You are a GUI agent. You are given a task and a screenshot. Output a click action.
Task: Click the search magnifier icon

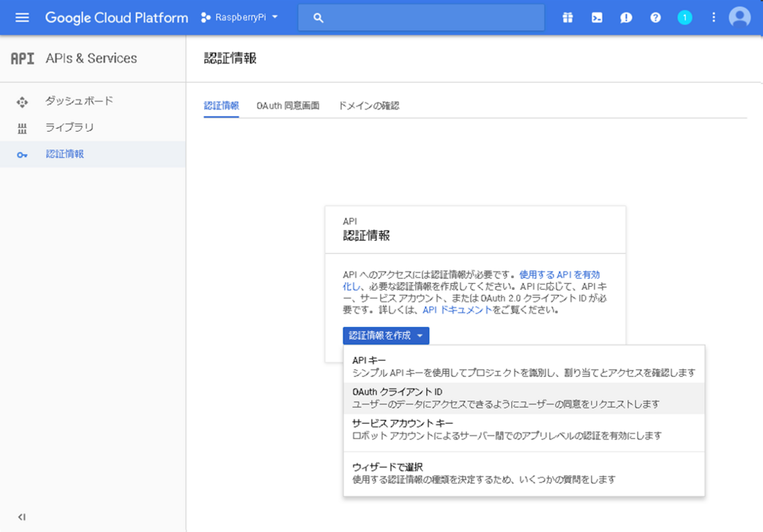click(x=318, y=18)
